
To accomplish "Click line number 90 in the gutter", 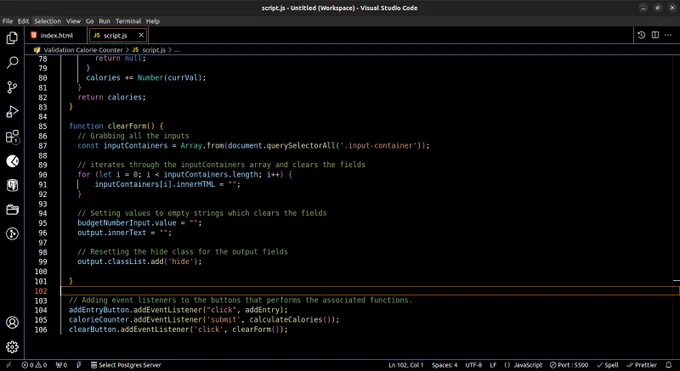I will [42, 174].
